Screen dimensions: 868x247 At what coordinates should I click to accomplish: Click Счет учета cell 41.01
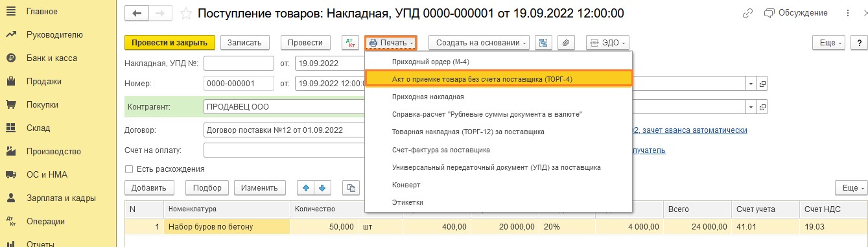coord(764,226)
